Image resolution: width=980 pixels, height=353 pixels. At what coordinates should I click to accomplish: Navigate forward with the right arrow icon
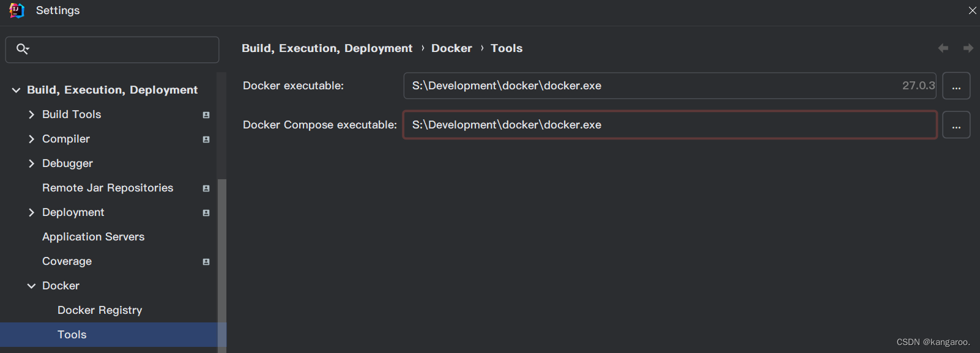pos(968,48)
